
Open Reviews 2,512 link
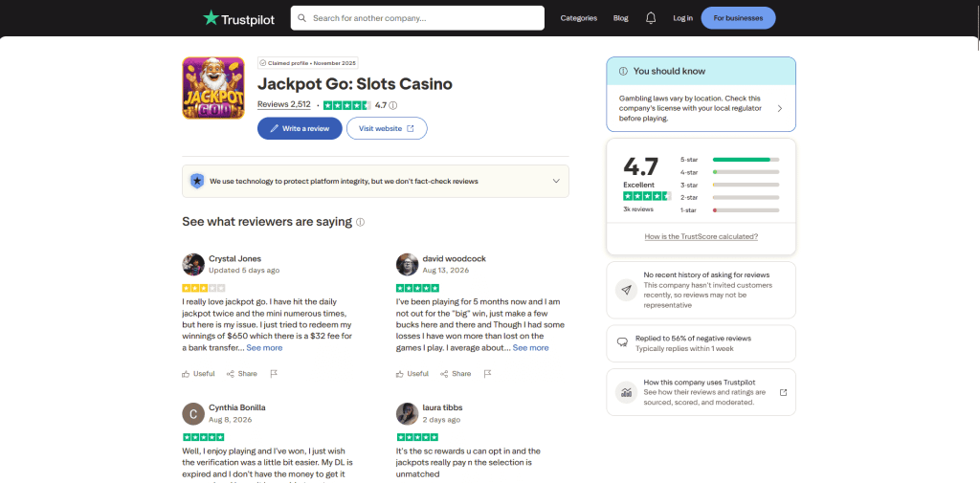(283, 105)
